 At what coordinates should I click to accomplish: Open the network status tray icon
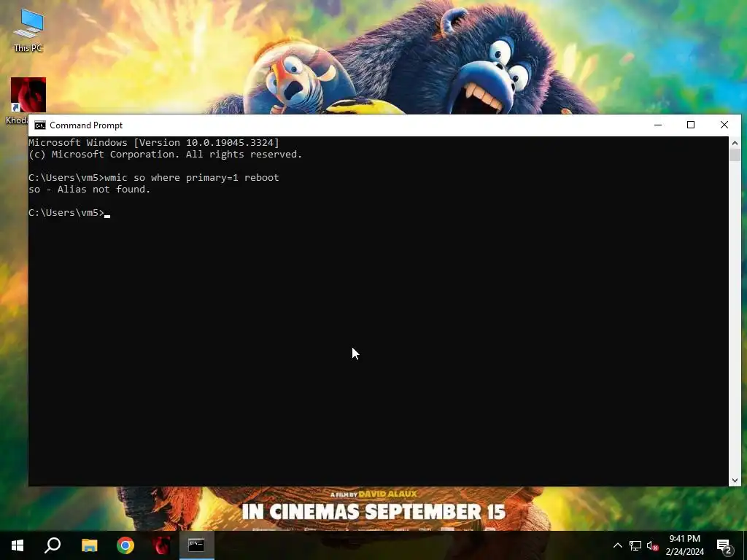pyautogui.click(x=635, y=545)
